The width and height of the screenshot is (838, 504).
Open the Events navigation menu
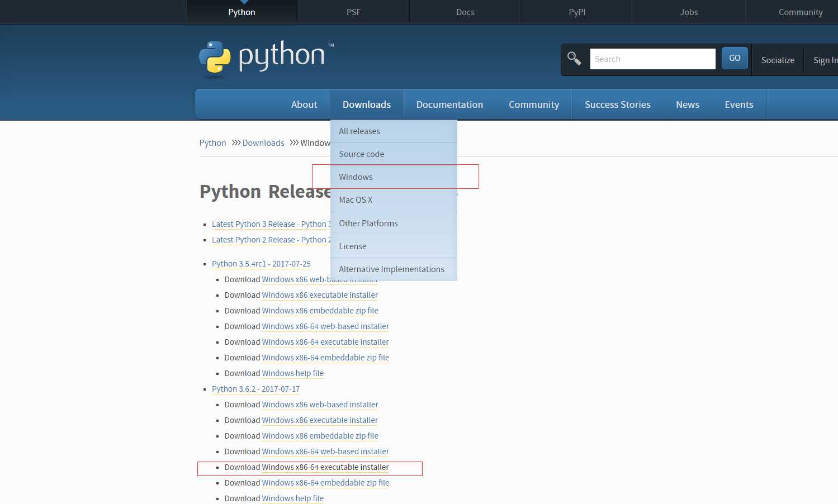739,104
